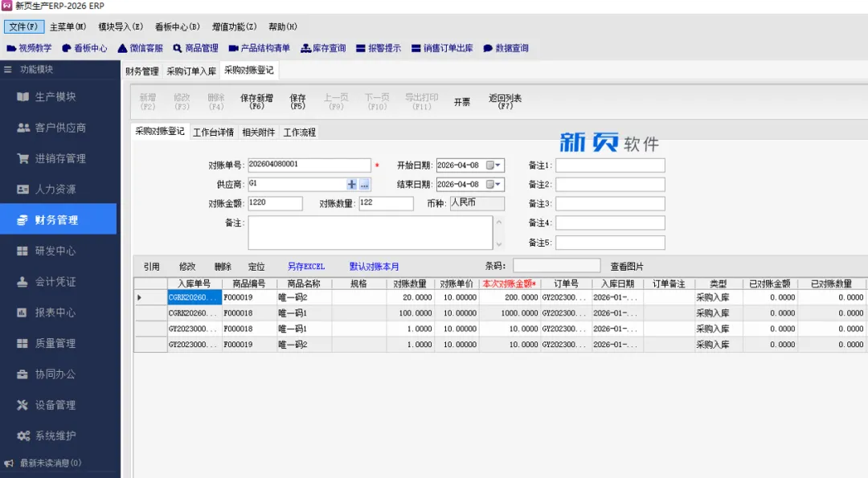Click the 另存EXCEL link
Screen dimensions: 868x478
click(306, 267)
